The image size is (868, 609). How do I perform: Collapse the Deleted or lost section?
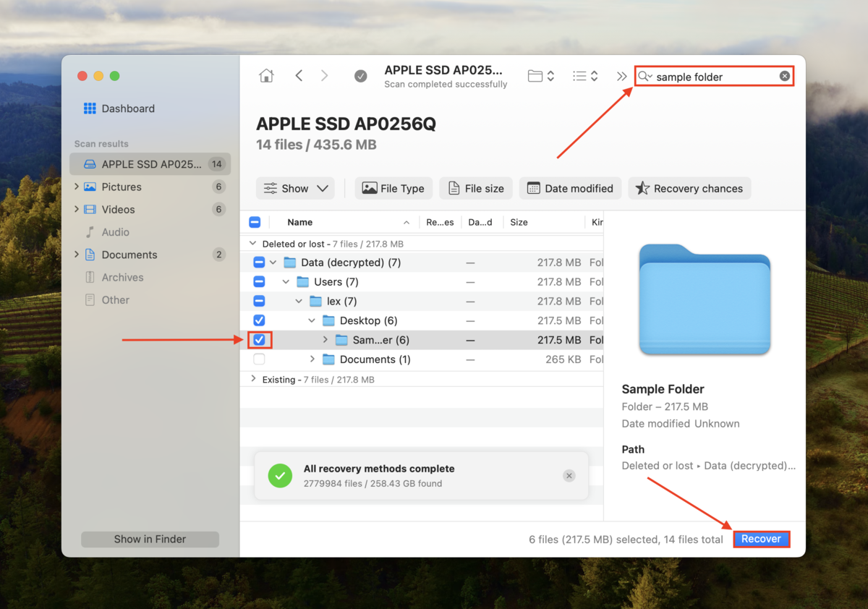(253, 244)
